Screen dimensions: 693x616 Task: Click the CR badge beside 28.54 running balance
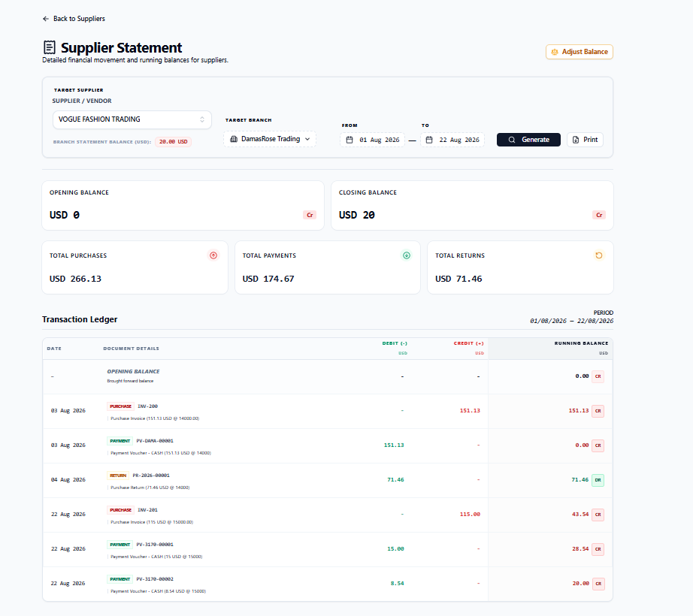pos(598,549)
